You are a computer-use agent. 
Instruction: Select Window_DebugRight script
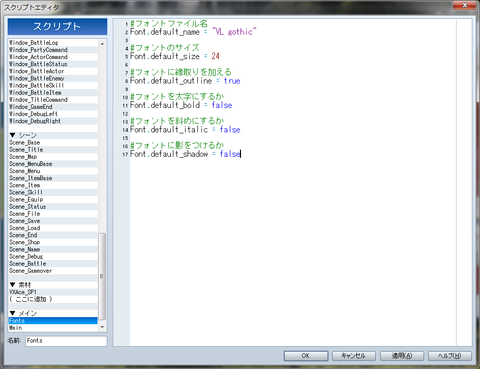coord(53,121)
